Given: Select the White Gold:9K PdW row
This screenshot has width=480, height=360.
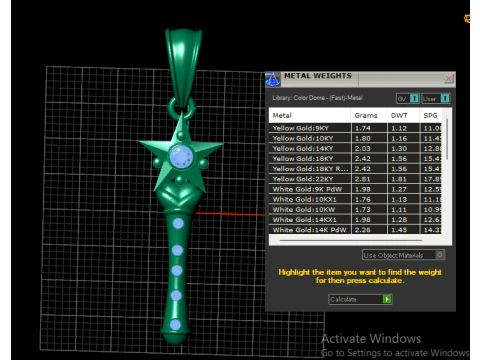Looking at the screenshot, I should (x=355, y=189).
